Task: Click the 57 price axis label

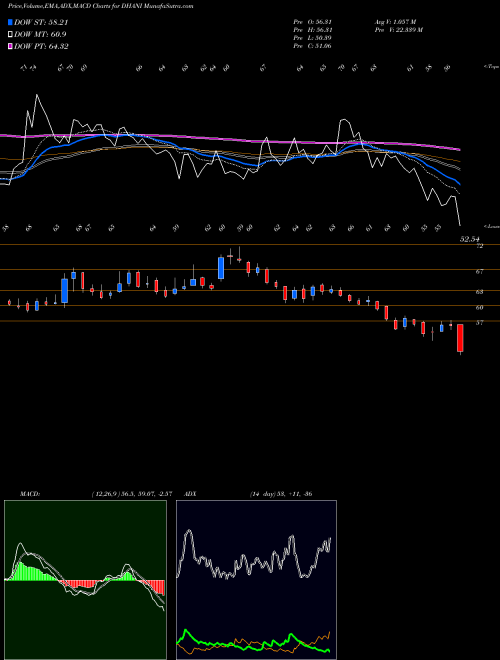Action: point(479,323)
